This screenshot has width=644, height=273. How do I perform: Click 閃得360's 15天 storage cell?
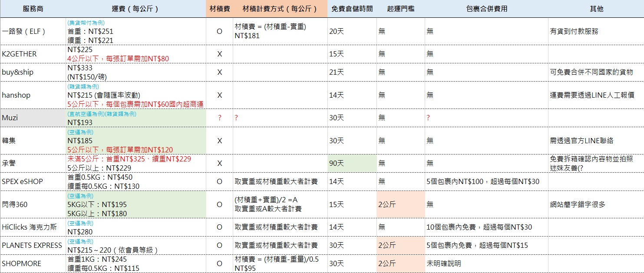click(x=352, y=204)
